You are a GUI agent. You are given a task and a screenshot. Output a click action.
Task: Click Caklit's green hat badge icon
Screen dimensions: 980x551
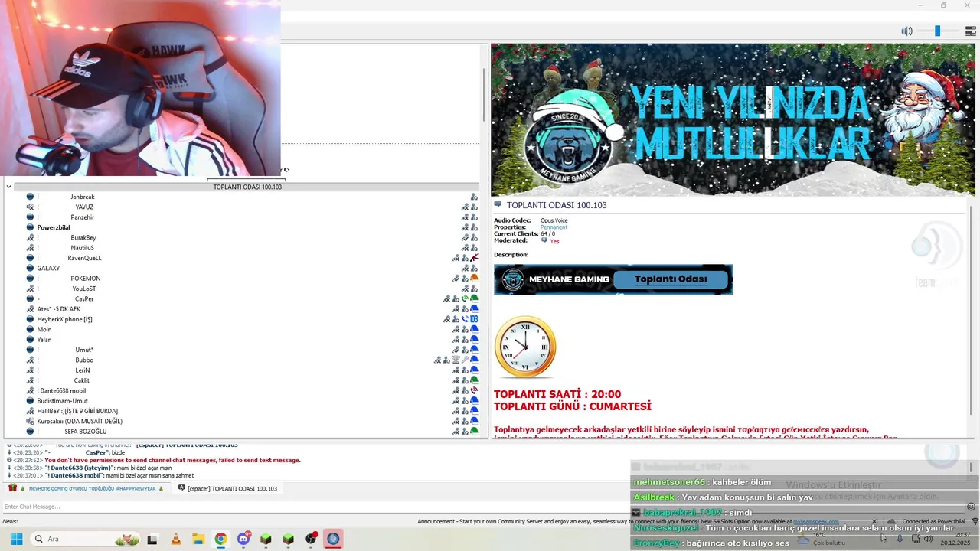[x=474, y=380]
